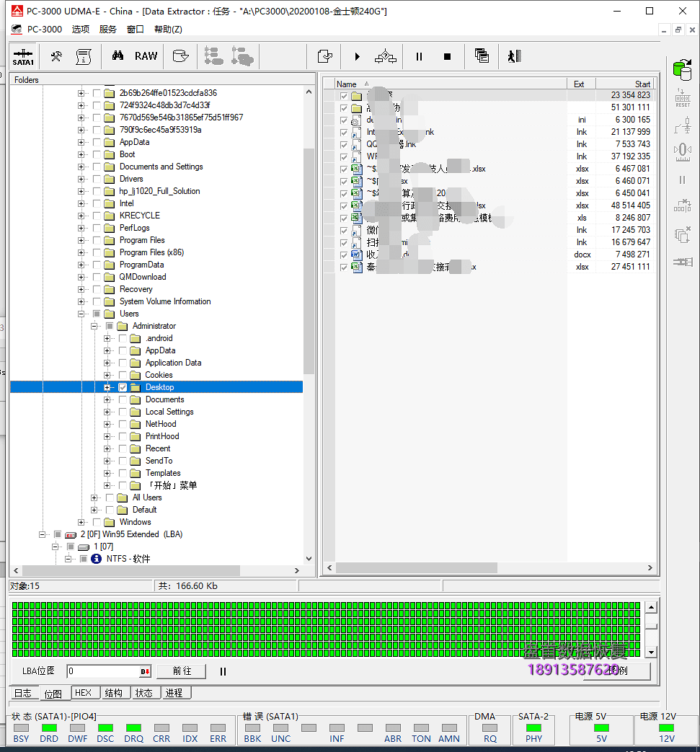Click the sidebar pause icon
The image size is (700, 752).
pyautogui.click(x=682, y=180)
